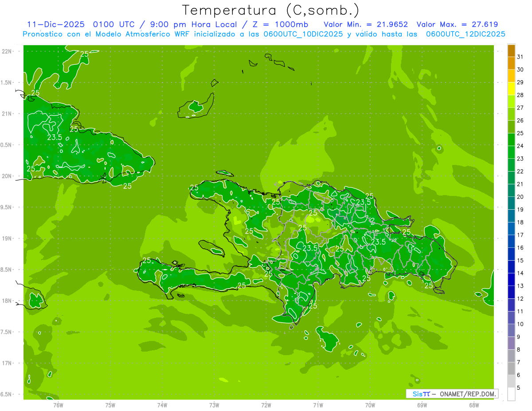This screenshot has height=411, width=532.
Task: Click the "74W" longitude axis label
Action: click(x=162, y=405)
